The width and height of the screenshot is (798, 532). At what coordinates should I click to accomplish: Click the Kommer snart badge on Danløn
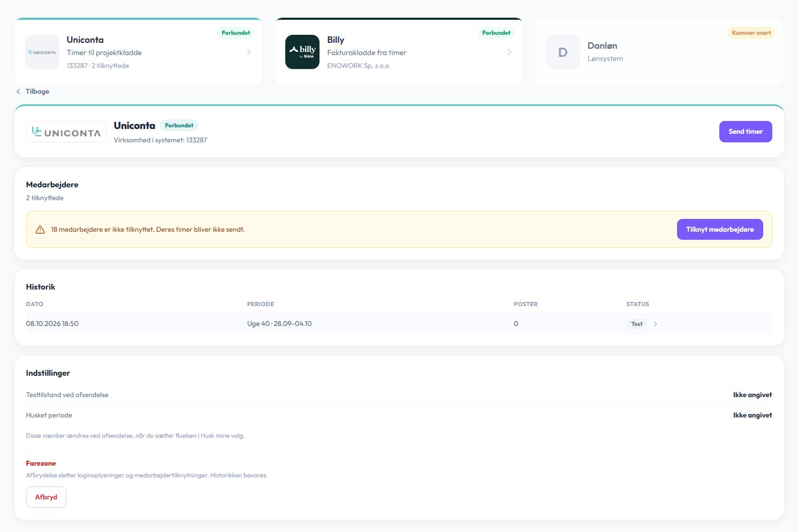tap(751, 33)
